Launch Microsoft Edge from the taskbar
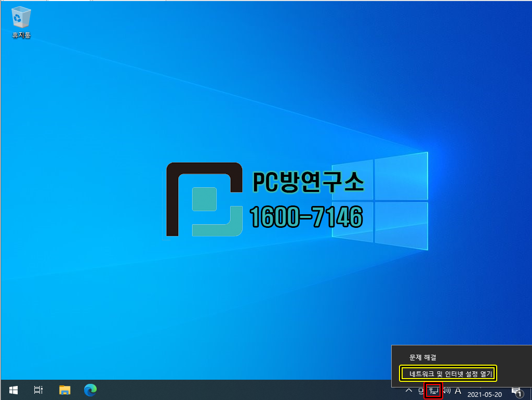This screenshot has width=532, height=400. point(90,390)
